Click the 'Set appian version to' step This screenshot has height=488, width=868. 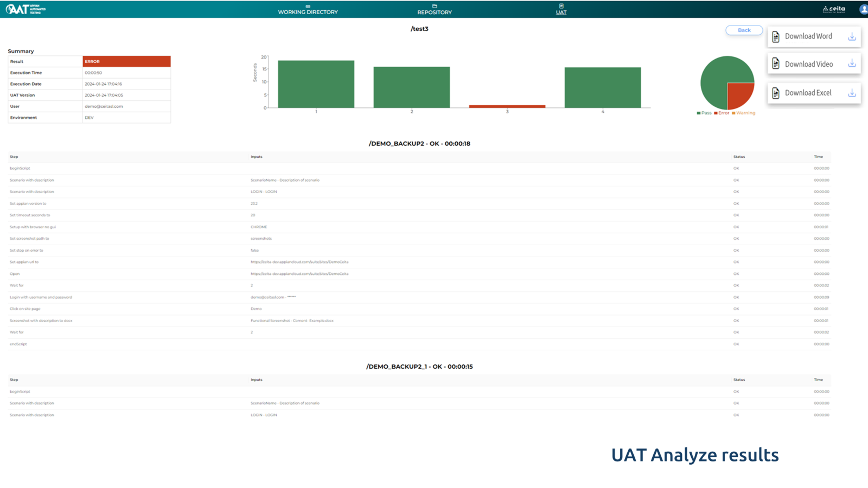coord(28,203)
